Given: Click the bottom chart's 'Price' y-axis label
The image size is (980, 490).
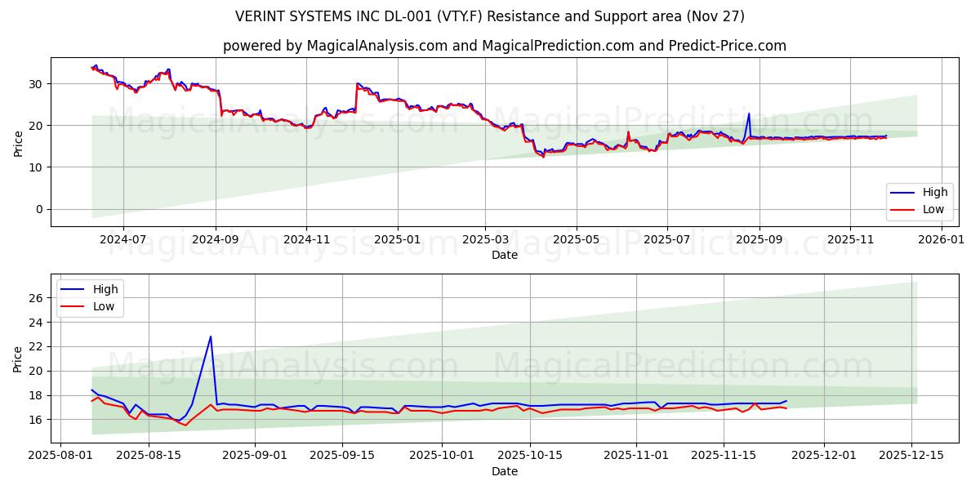Looking at the screenshot, I should (18, 359).
